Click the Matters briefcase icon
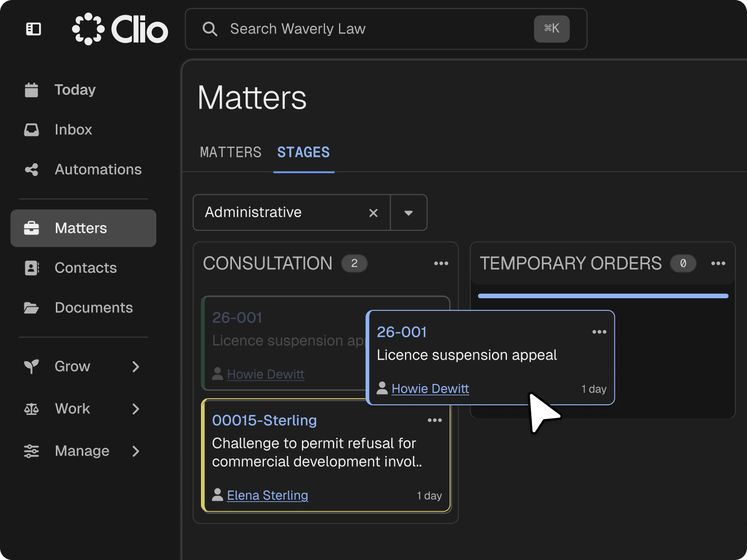Screen dimensions: 747x560 (x=31, y=228)
